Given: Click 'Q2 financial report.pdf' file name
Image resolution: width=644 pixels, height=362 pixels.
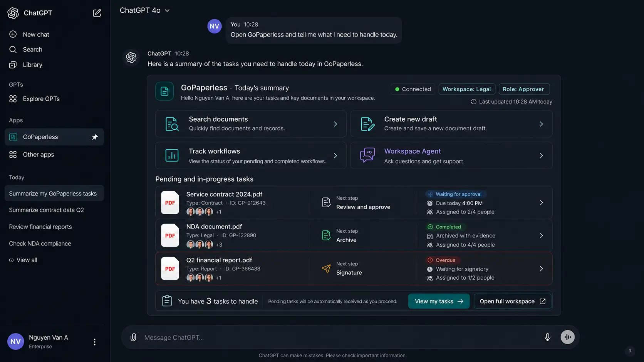Looking at the screenshot, I should coord(219,260).
